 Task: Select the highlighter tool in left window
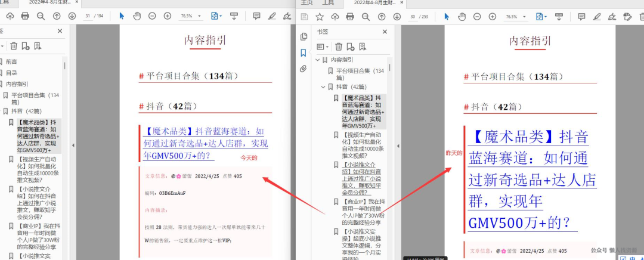coord(272,17)
